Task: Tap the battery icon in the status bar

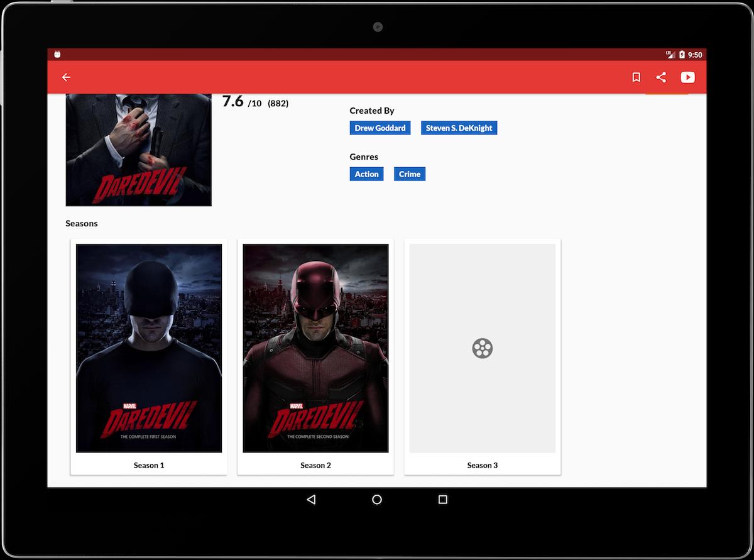Action: (682, 55)
